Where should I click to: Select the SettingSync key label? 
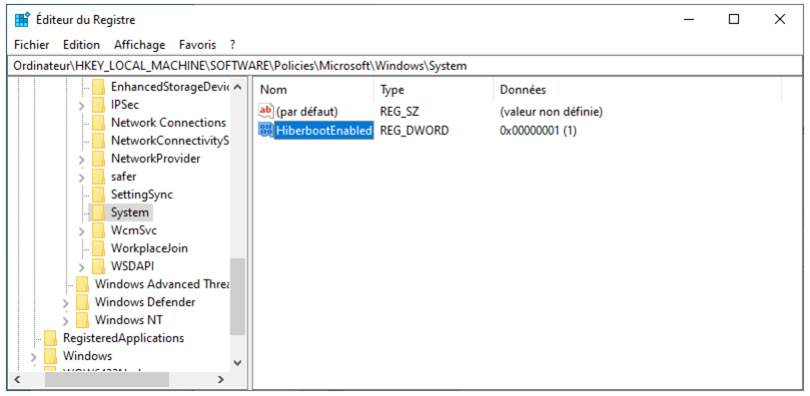tap(142, 195)
